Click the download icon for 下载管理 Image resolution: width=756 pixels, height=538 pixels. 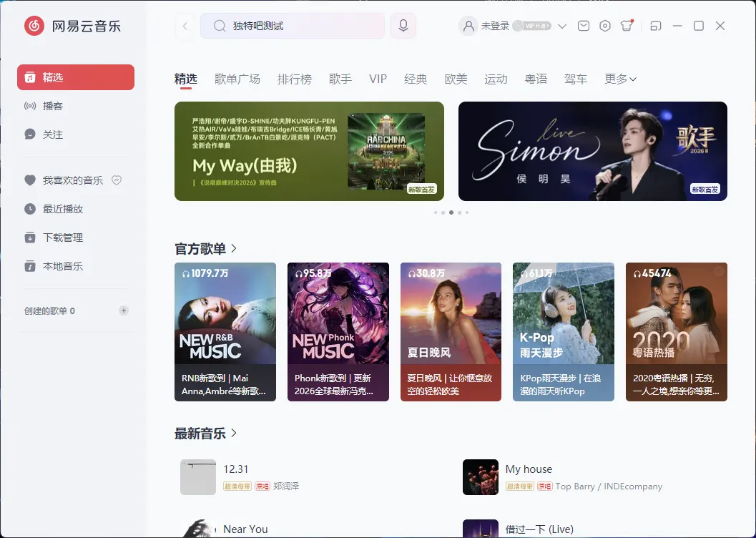coord(30,238)
